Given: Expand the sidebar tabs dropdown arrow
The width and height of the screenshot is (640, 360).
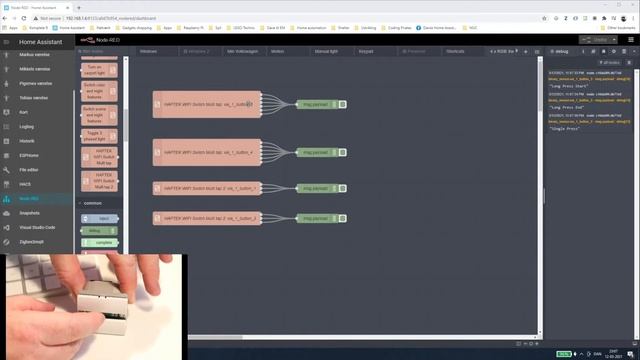Looking at the screenshot, I should pos(634,51).
